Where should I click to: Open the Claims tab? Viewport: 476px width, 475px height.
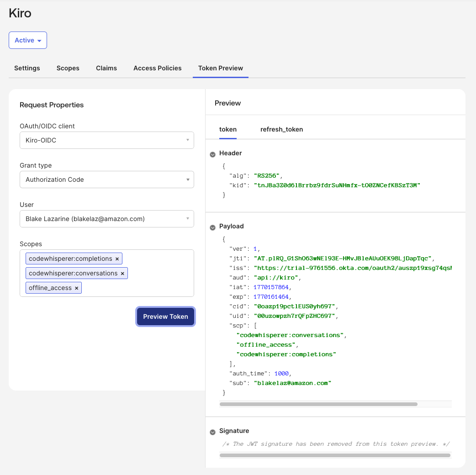tap(106, 68)
